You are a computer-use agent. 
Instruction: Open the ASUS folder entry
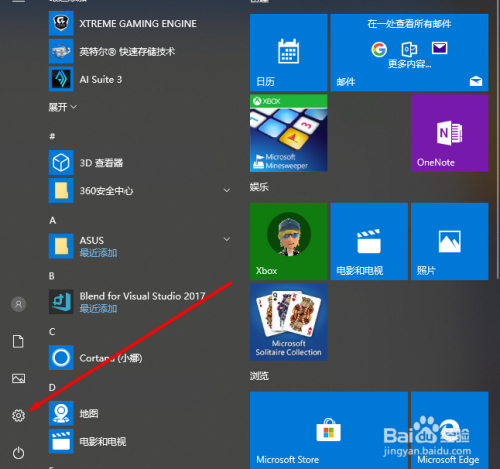pos(140,246)
